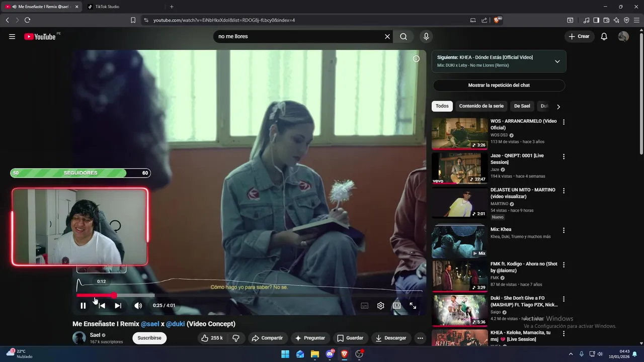Clear the search box with the X
This screenshot has width=644, height=362.
[x=387, y=36]
